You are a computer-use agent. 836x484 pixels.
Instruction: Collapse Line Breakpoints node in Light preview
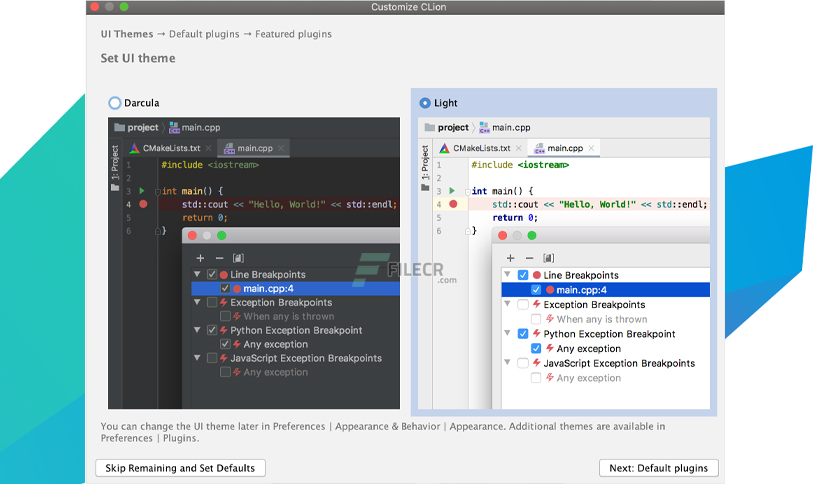click(x=508, y=275)
